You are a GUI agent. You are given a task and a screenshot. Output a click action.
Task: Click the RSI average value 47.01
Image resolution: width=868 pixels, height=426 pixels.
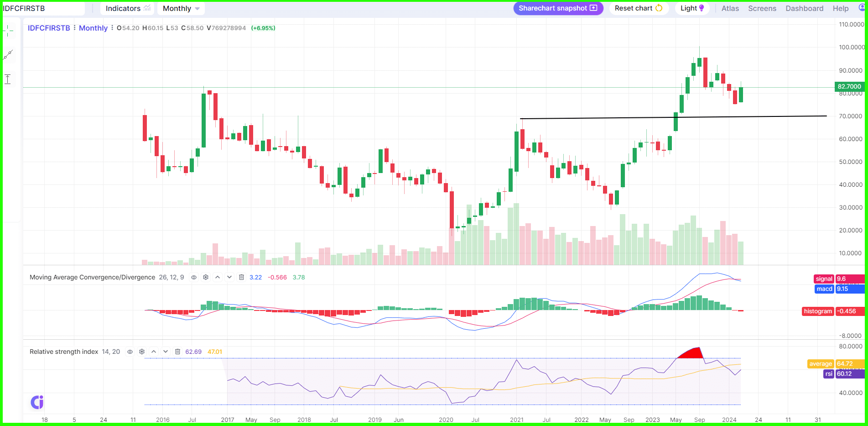pos(215,352)
